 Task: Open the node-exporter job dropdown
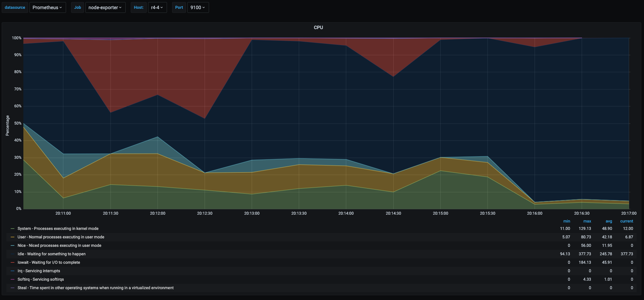pyautogui.click(x=105, y=7)
